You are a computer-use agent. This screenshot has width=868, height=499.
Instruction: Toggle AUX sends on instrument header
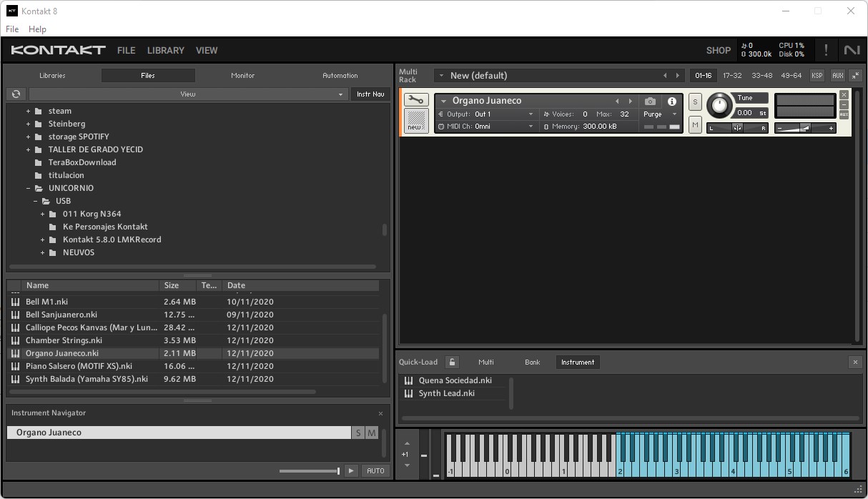click(844, 114)
